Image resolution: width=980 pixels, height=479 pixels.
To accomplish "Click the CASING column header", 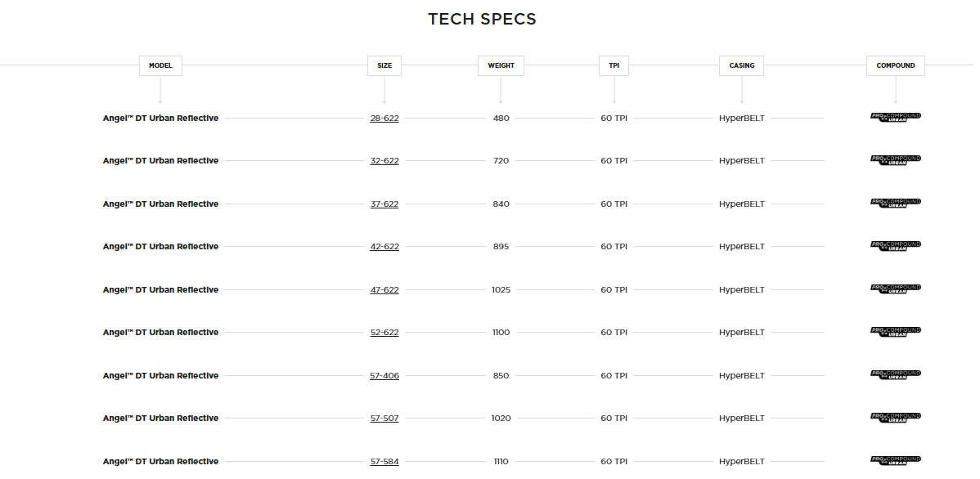I will coord(741,65).
